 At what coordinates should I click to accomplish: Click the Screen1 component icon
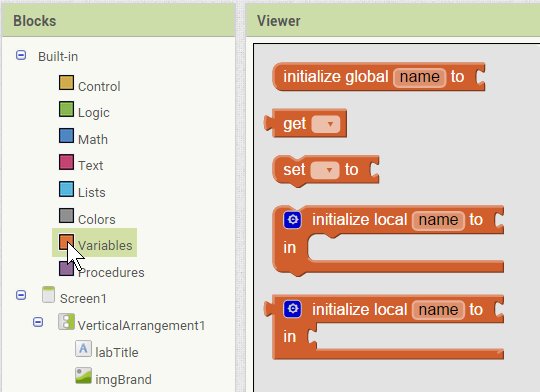point(48,295)
